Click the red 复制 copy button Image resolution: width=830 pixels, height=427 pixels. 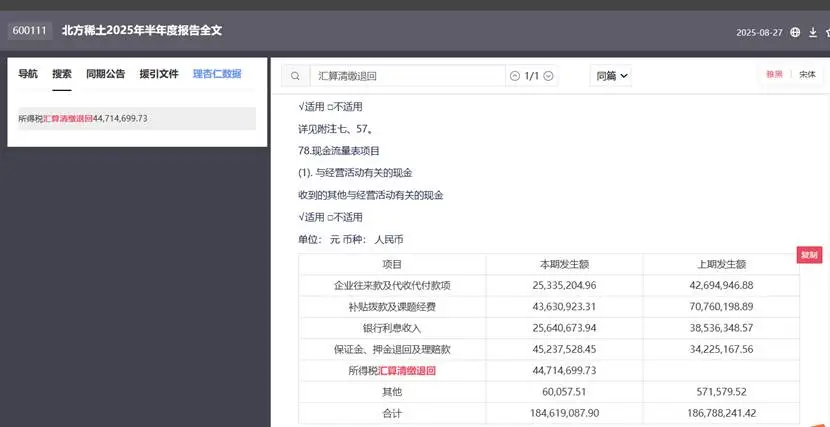(809, 255)
